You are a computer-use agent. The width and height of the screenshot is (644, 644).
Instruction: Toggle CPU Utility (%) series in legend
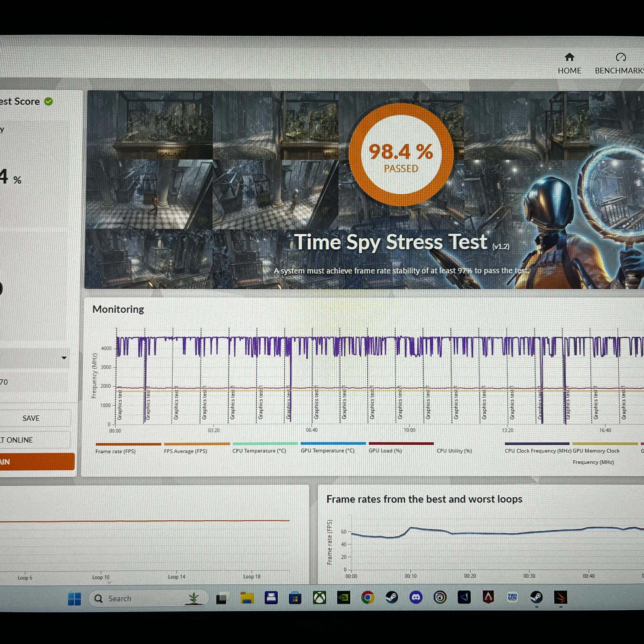pos(454,451)
